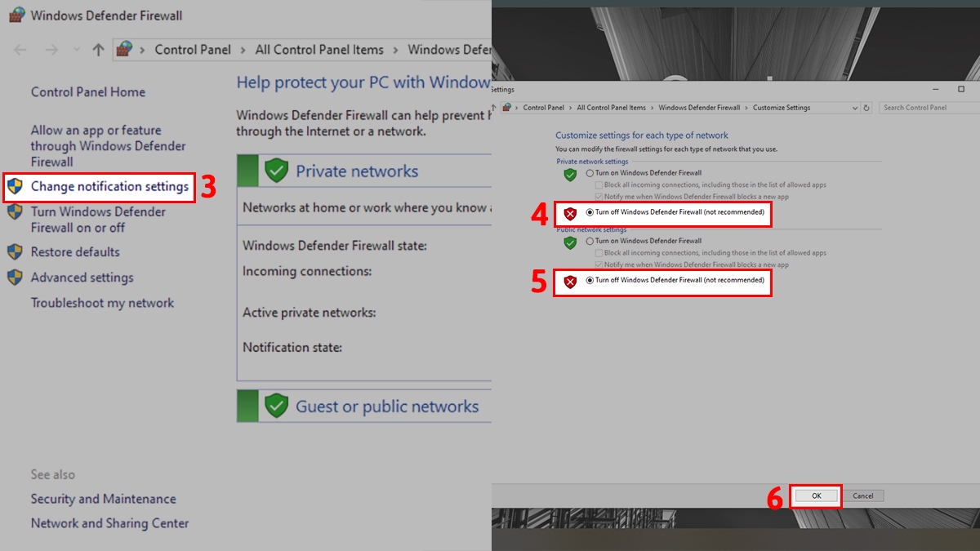The height and width of the screenshot is (551, 980).
Task: Toggle Notify me checkbox under Private network settings
Action: point(599,197)
